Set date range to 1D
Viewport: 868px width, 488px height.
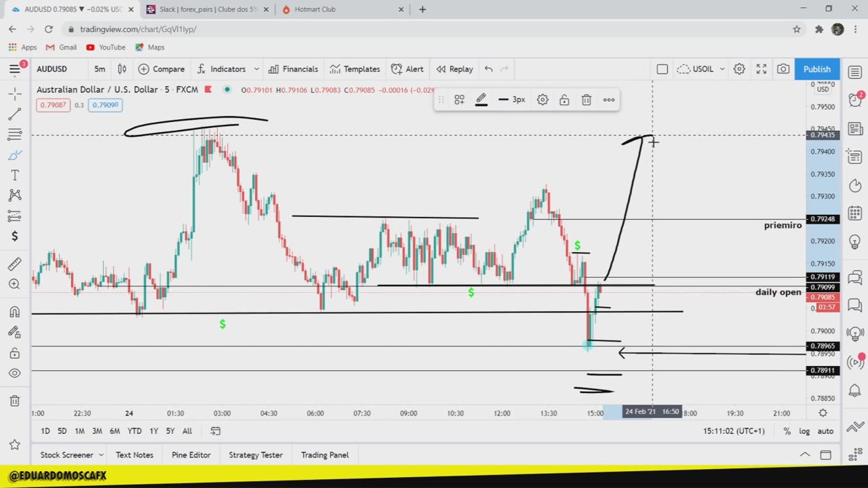pos(45,431)
